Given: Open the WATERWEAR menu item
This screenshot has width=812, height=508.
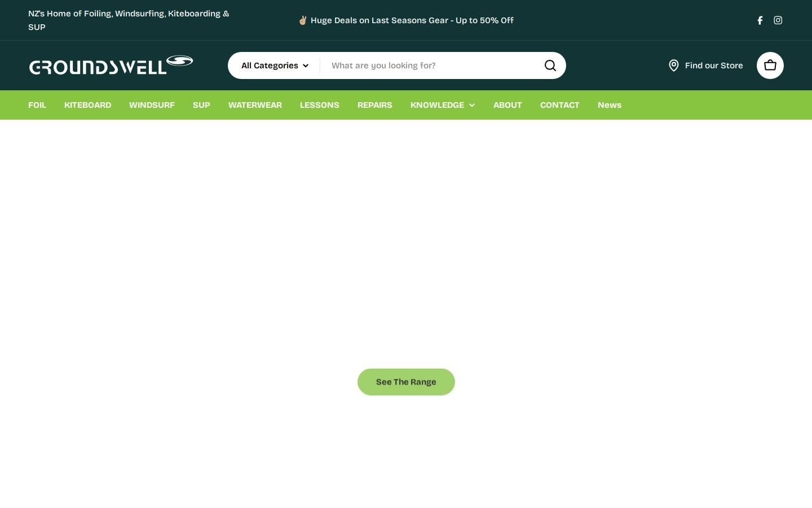Looking at the screenshot, I should point(255,105).
